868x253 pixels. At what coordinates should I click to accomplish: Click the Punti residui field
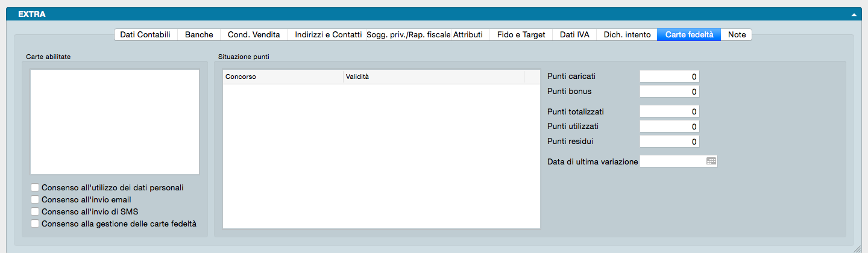[x=669, y=142]
